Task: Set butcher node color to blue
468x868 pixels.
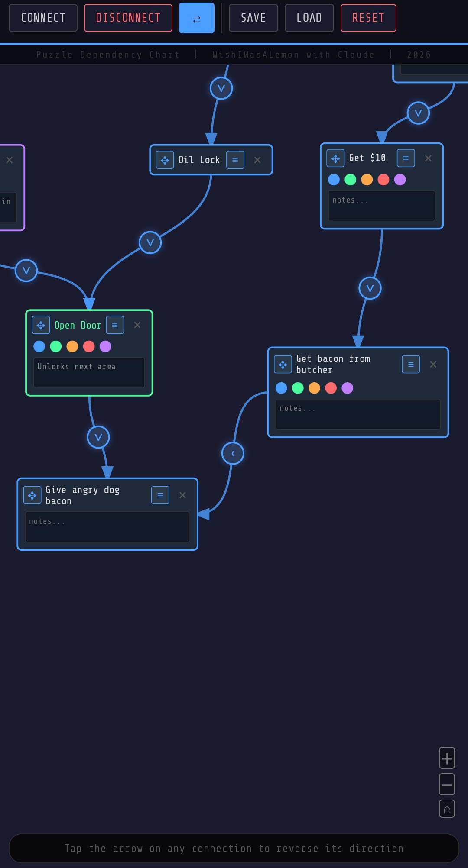Action: pos(281,388)
